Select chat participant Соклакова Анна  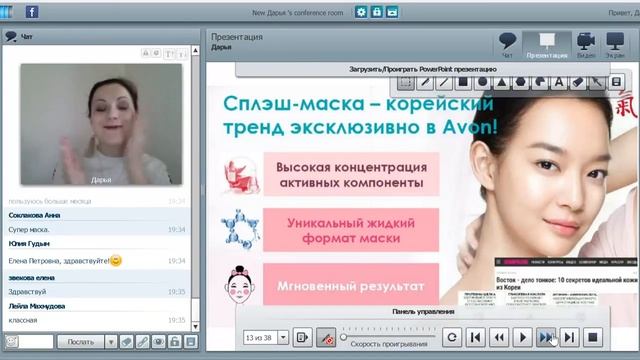(34, 215)
